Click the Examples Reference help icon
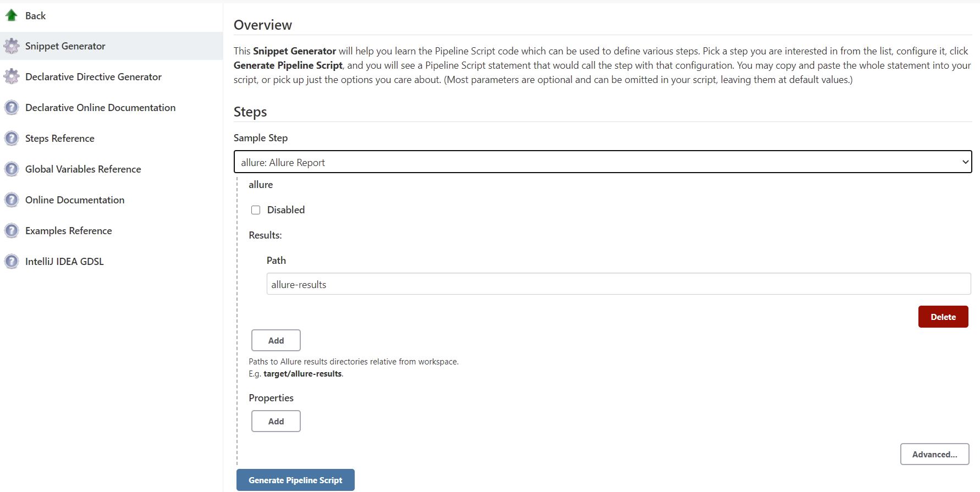This screenshot has width=980, height=492. [12, 230]
